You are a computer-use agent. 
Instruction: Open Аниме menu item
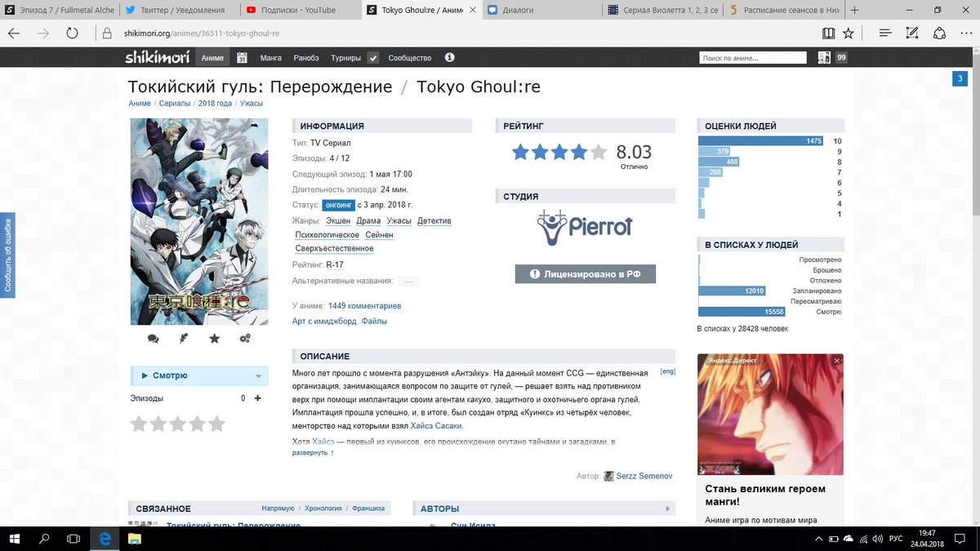click(213, 58)
